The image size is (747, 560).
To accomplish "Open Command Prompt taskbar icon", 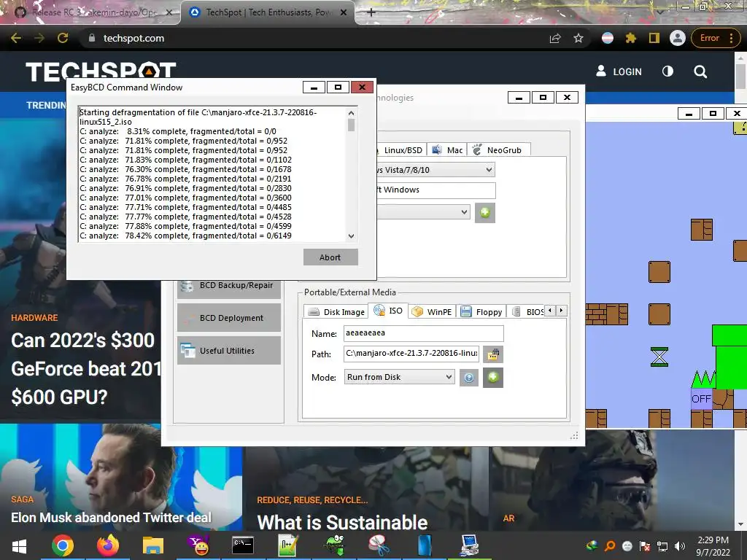I will point(243,545).
